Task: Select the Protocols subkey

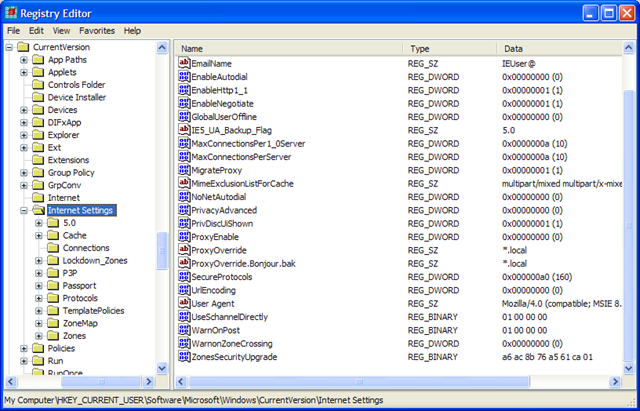Action: (x=80, y=298)
